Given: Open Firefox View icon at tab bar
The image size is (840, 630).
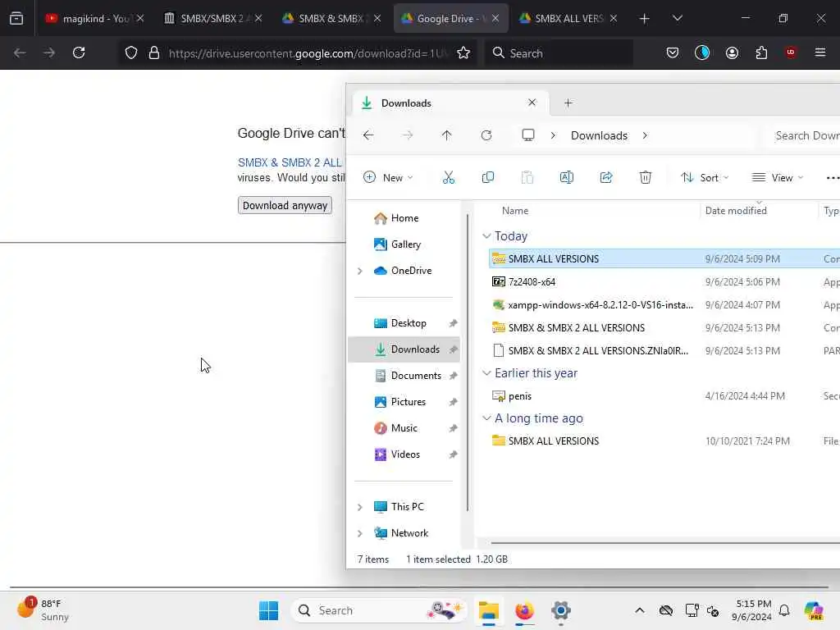Looking at the screenshot, I should 16,18.
